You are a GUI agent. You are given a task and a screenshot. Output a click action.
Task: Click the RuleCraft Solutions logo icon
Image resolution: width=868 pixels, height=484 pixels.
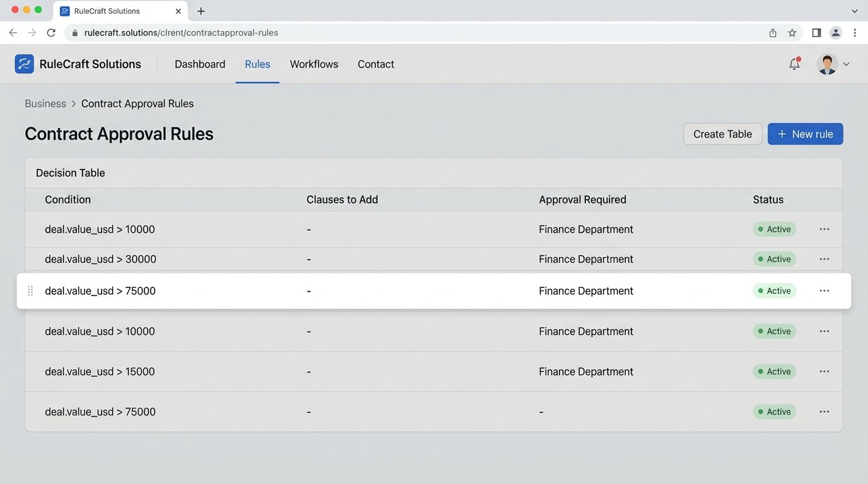point(25,64)
